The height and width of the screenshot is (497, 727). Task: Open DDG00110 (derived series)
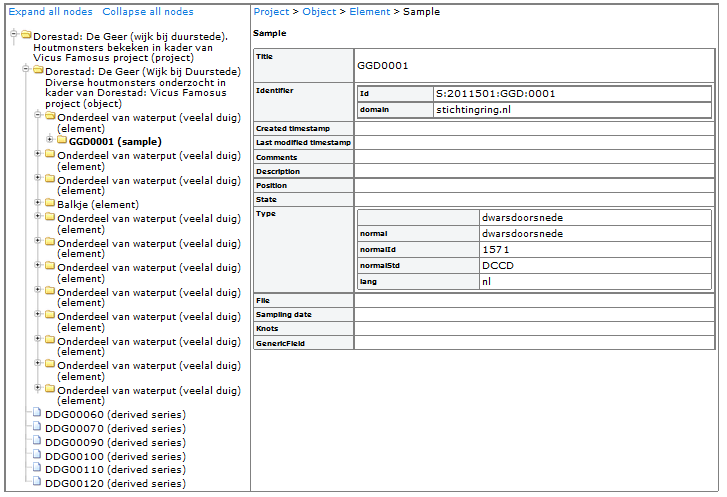(115, 470)
